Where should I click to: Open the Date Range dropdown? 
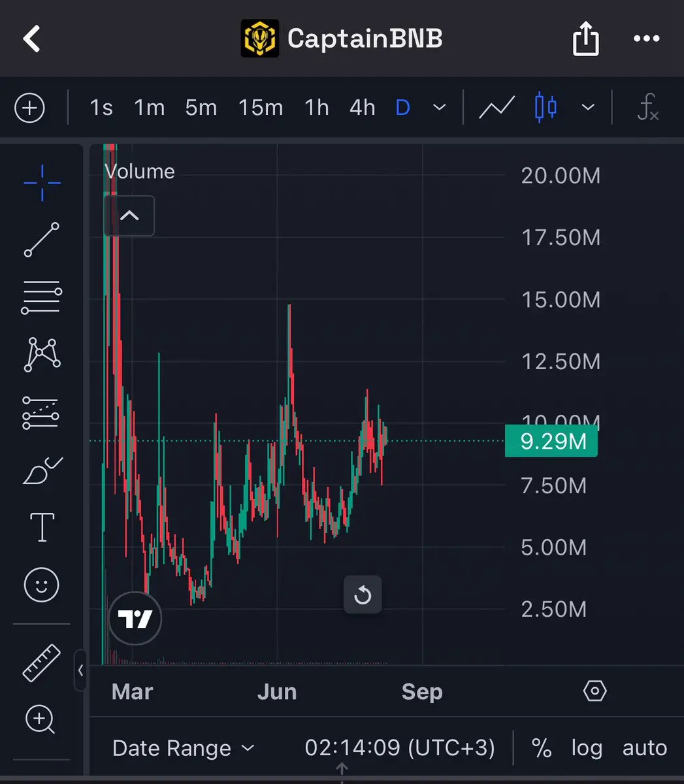(183, 748)
